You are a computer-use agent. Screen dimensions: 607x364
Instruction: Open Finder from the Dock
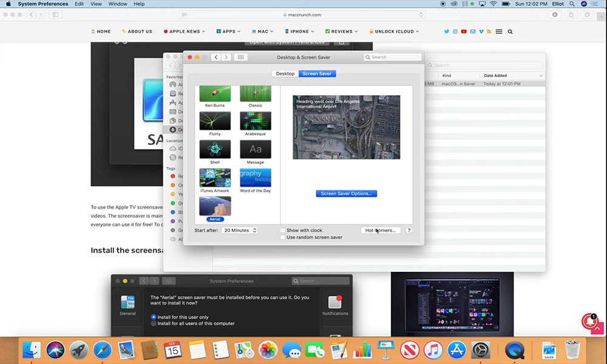(x=32, y=351)
